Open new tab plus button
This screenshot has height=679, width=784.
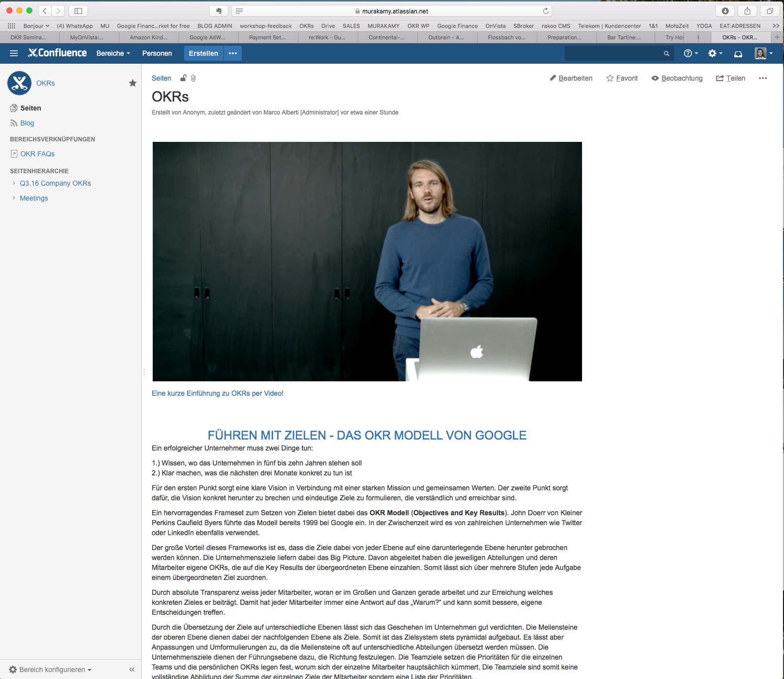(x=777, y=37)
